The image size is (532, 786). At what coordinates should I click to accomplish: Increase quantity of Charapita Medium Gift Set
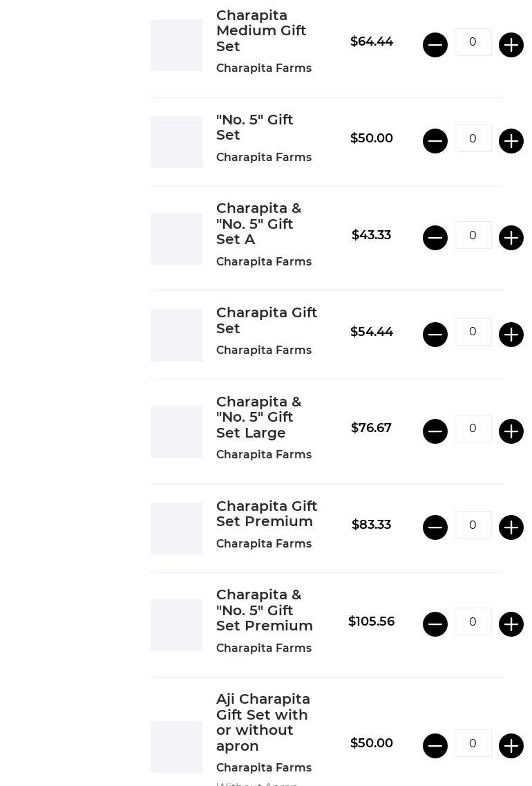coord(511,45)
